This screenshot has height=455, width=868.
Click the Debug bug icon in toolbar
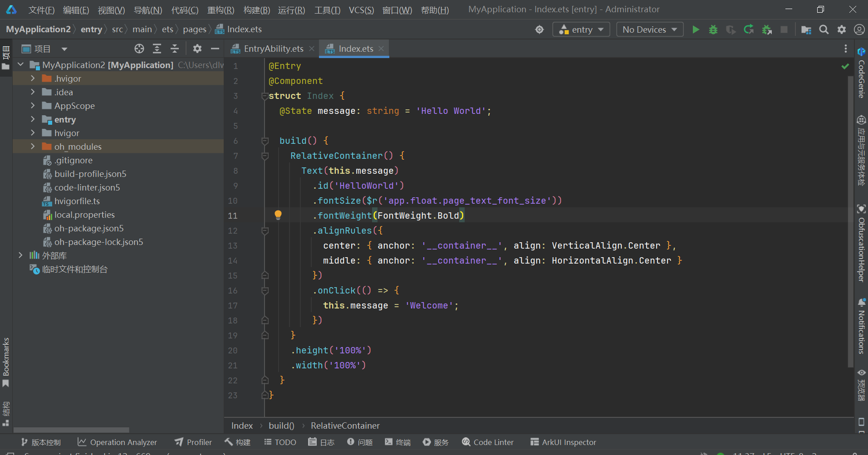pyautogui.click(x=713, y=29)
